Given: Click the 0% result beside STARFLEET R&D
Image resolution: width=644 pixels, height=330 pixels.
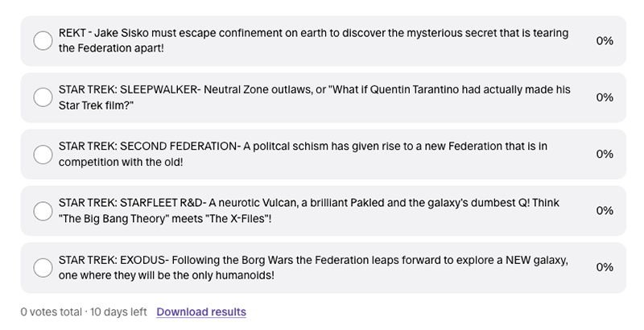Looking at the screenshot, I should point(605,211).
